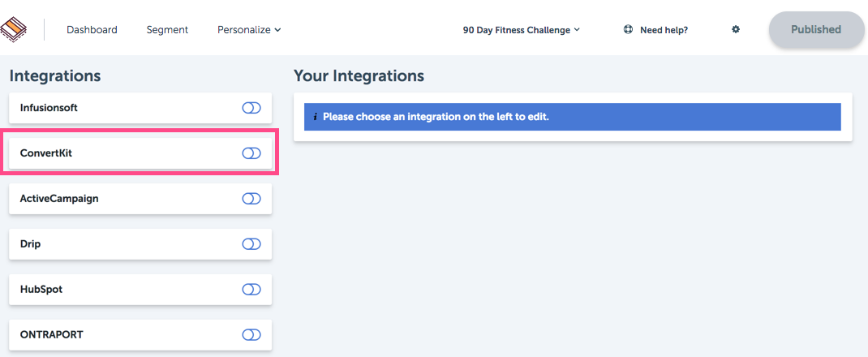Open the Segment menu item
The image size is (868, 357).
(x=167, y=30)
